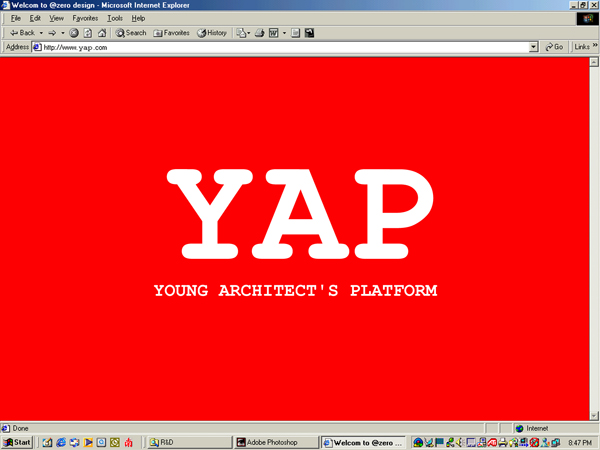Click inside the address URL field
This screenshot has width=600, height=450.
tap(285, 47)
